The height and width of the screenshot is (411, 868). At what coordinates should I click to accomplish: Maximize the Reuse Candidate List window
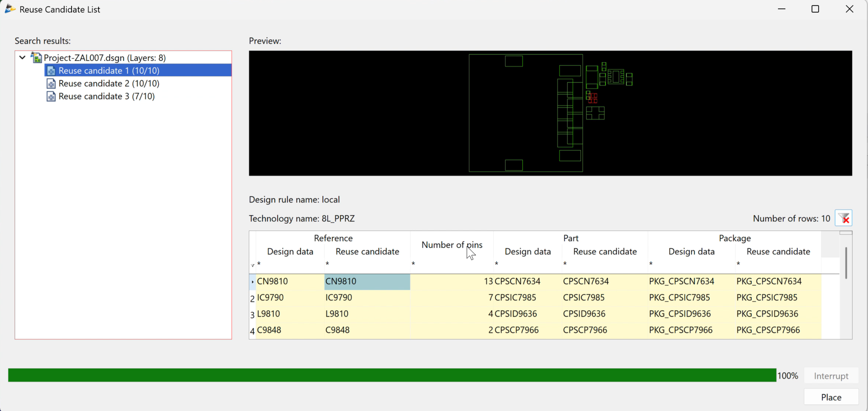point(815,9)
